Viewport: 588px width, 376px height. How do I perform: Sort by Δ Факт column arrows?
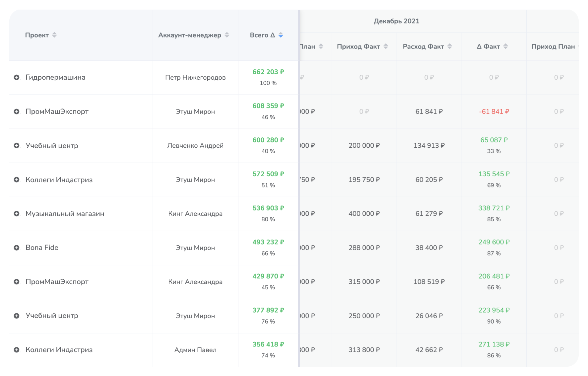505,46
